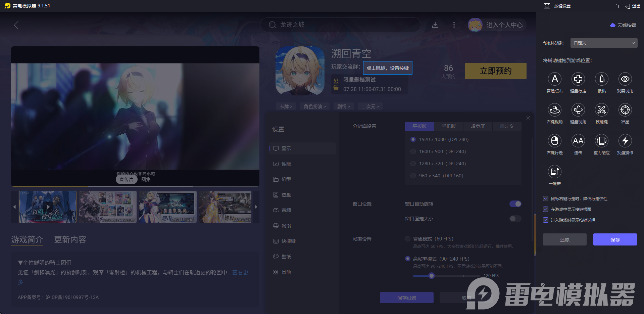644x314 pixels.
Task: Select the 扳机 trigger key icon
Action: (x=601, y=79)
